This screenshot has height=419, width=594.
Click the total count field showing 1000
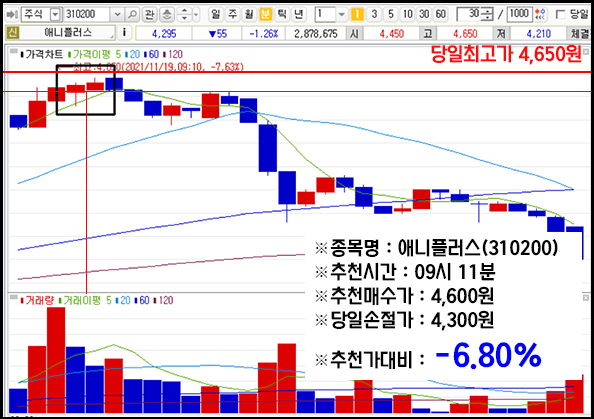pyautogui.click(x=519, y=14)
